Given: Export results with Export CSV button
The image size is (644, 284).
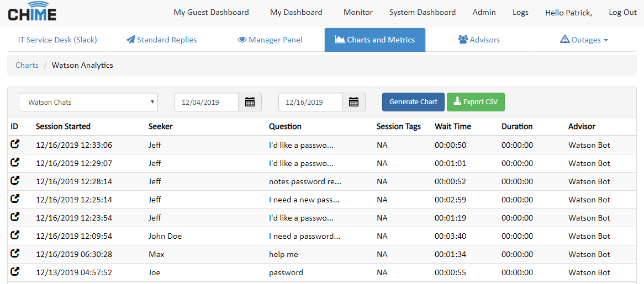Looking at the screenshot, I should click(476, 102).
